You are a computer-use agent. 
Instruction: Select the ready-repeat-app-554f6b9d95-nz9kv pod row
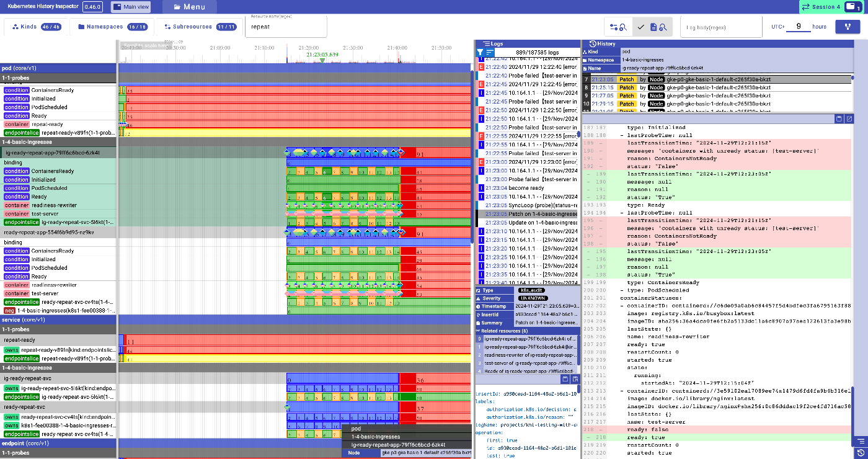(58, 232)
